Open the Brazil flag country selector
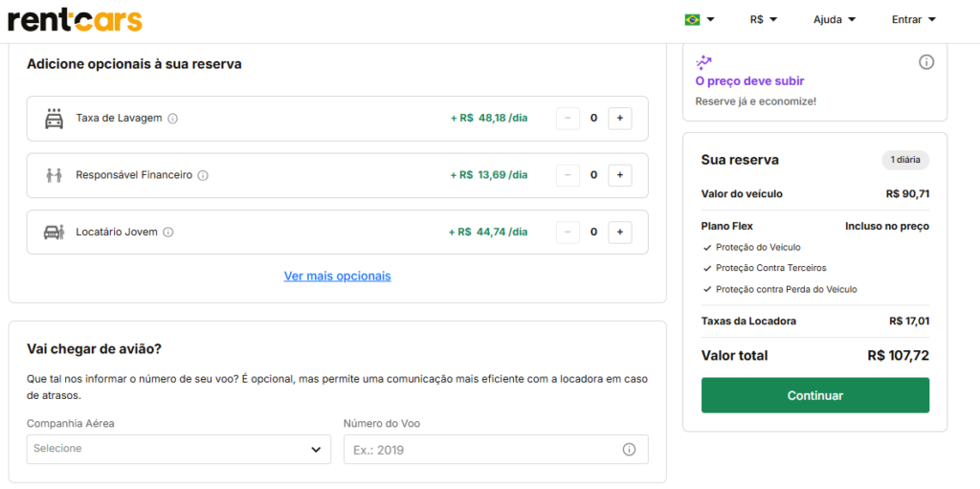 click(x=700, y=20)
